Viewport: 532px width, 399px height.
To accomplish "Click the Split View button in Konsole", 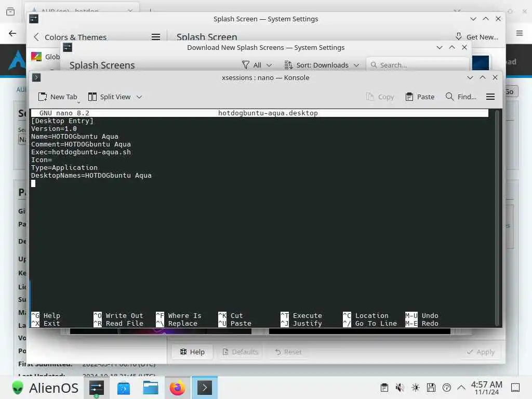I will 110,97.
